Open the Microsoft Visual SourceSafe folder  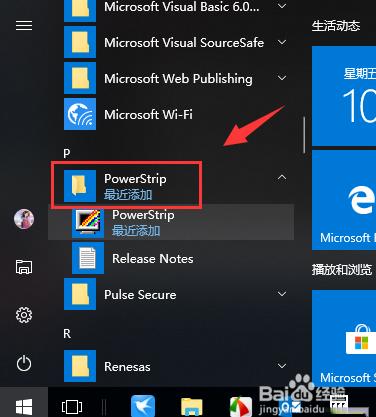(171, 42)
